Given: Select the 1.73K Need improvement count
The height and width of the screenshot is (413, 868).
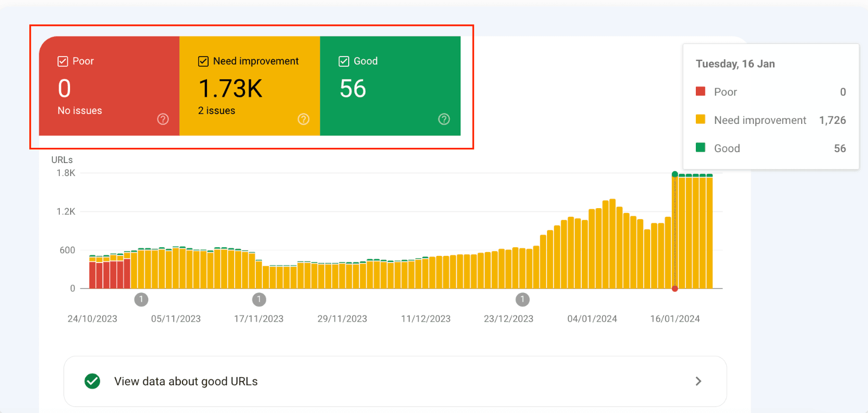Looking at the screenshot, I should (230, 89).
